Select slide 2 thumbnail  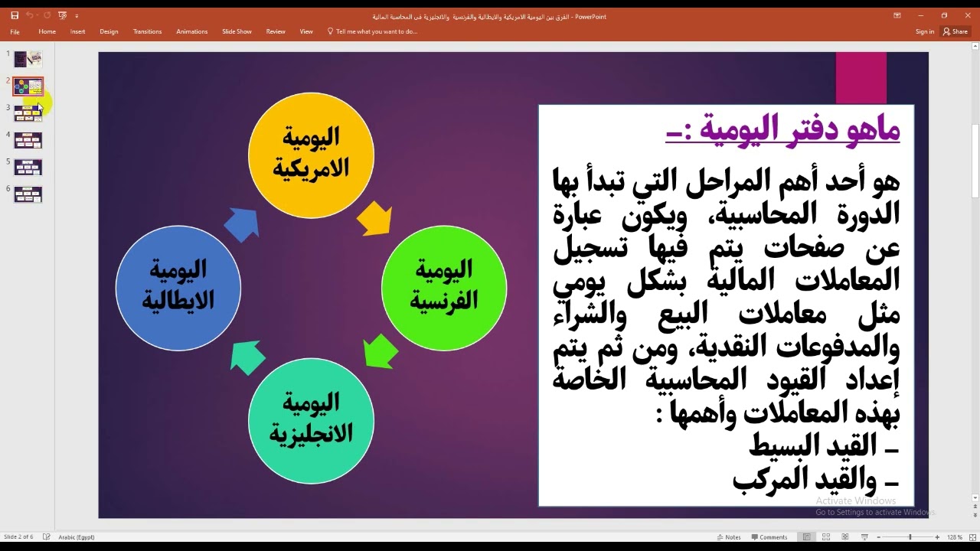(x=28, y=86)
